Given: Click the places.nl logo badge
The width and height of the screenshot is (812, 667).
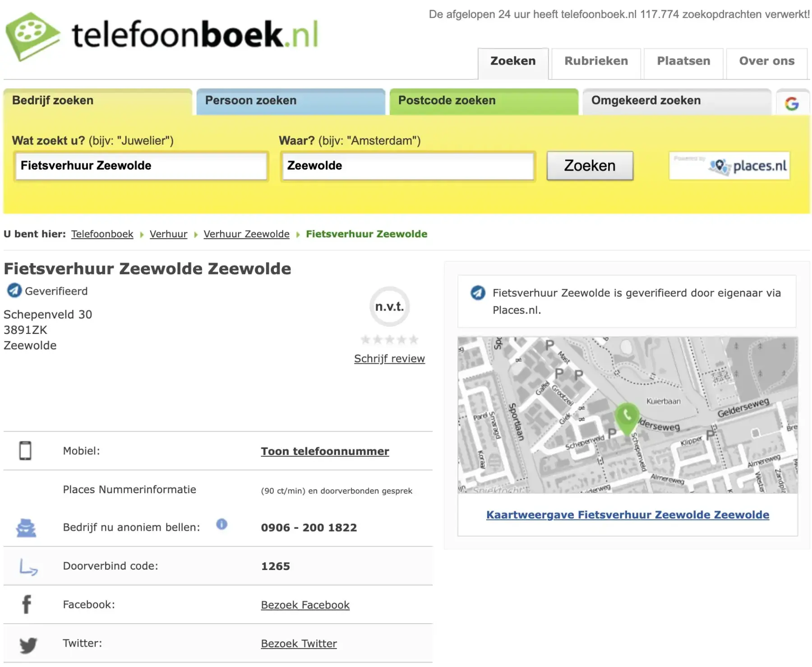Looking at the screenshot, I should pyautogui.click(x=729, y=166).
